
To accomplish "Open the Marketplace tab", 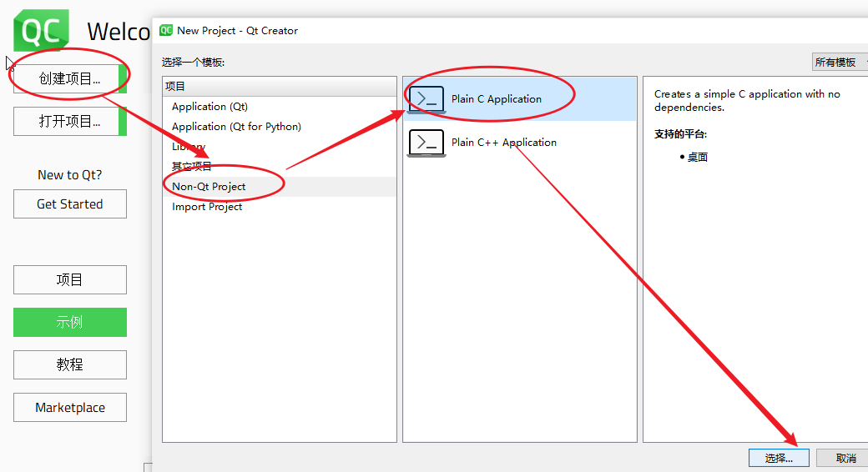I will pyautogui.click(x=70, y=407).
